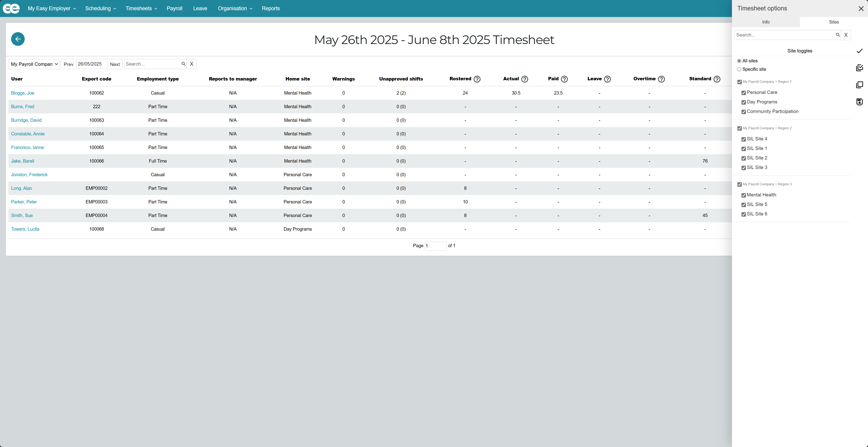The width and height of the screenshot is (868, 447).
Task: Select the Specific site radio button
Action: (739, 69)
